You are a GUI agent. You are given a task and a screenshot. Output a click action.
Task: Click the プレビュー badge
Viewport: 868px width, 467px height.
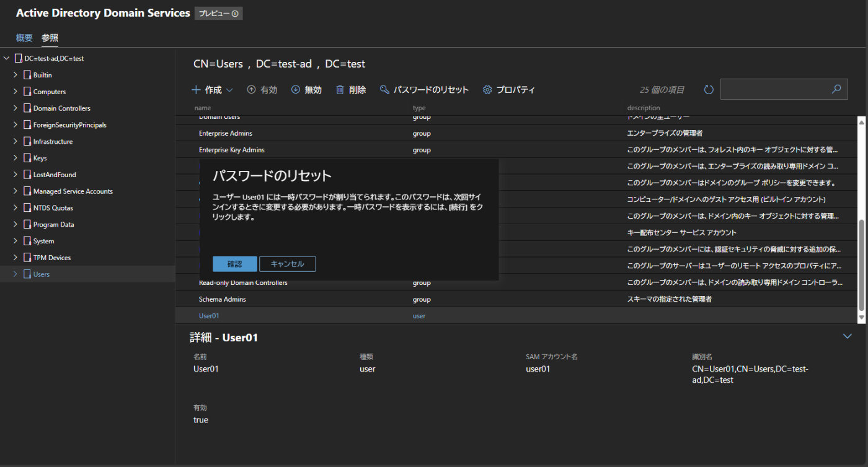[219, 14]
